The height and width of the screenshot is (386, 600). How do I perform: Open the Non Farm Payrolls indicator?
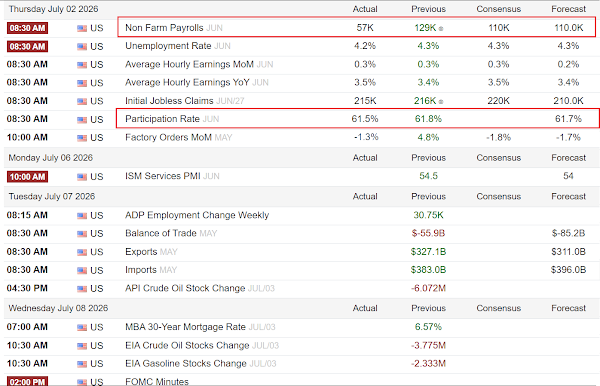pos(164,28)
